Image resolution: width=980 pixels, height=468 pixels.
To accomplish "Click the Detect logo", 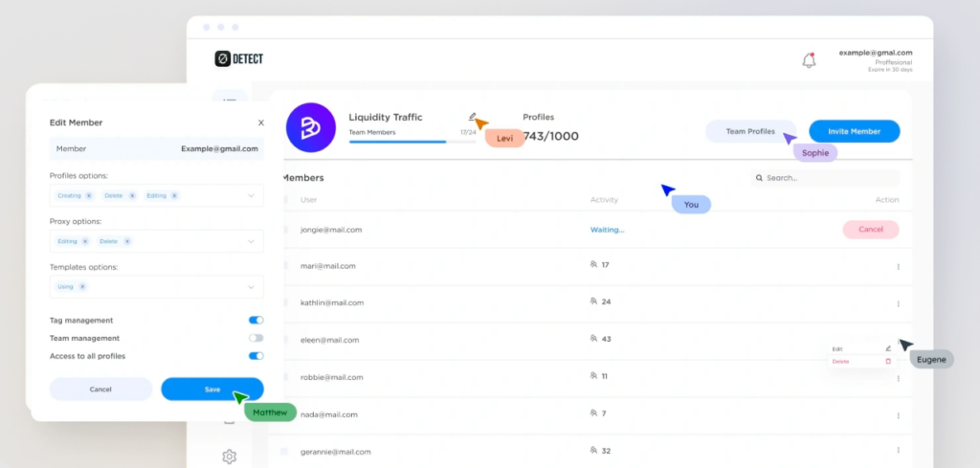I will [238, 58].
